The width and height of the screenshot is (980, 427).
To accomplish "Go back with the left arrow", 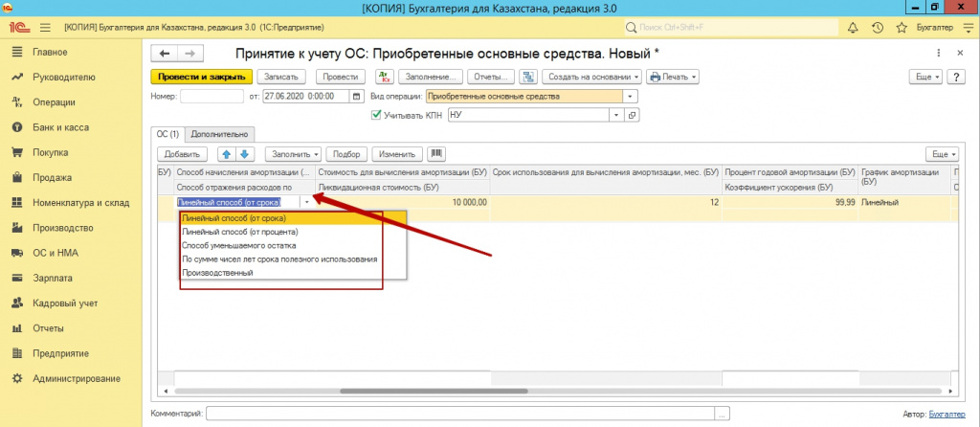I will (165, 54).
